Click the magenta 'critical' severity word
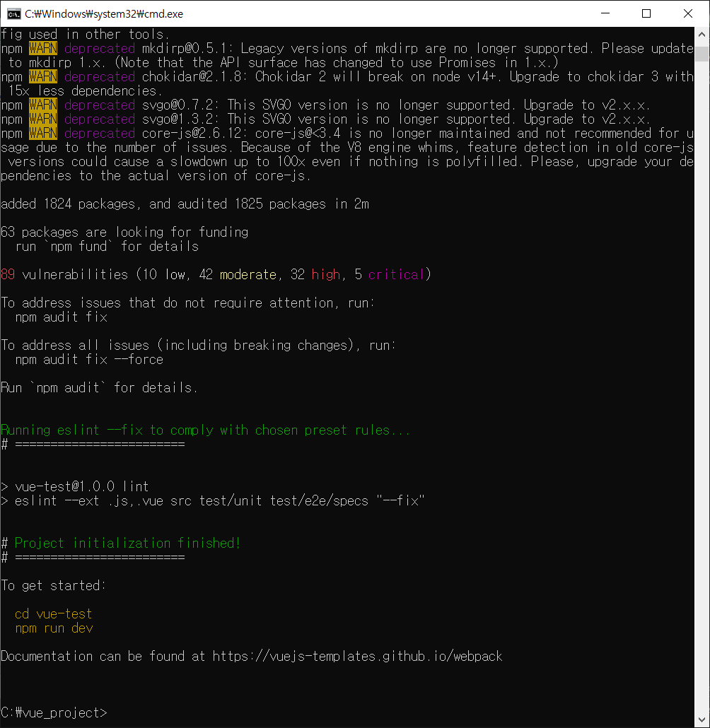Screen dimensions: 710x728 pos(396,274)
